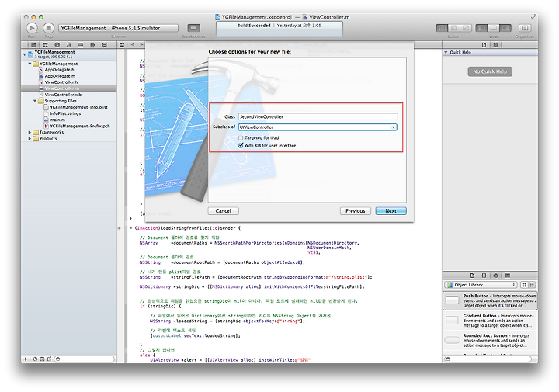Show the Search navigator
This screenshot has width=559, height=392.
pos(57,45)
